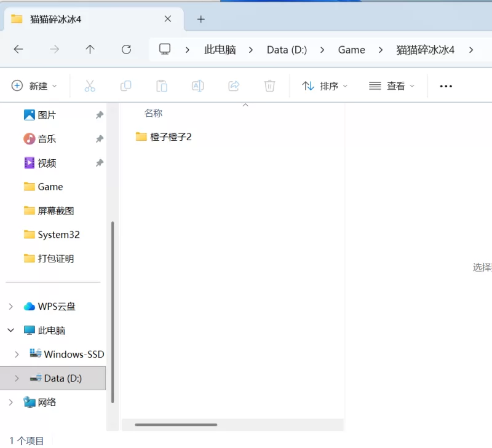Click the sidebar vertical scrollbar
The height and width of the screenshot is (448, 492).
(x=113, y=312)
